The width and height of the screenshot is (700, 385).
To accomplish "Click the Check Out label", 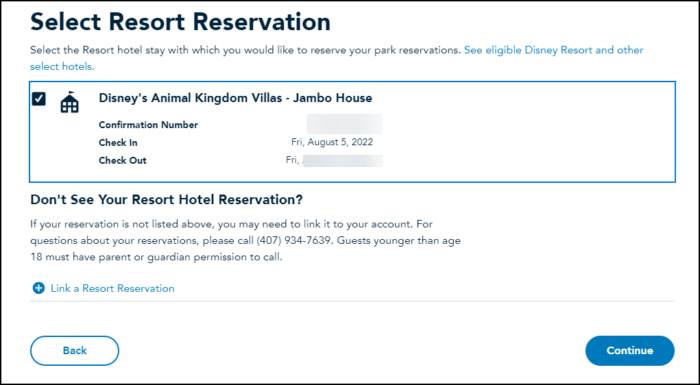I will pyautogui.click(x=122, y=160).
